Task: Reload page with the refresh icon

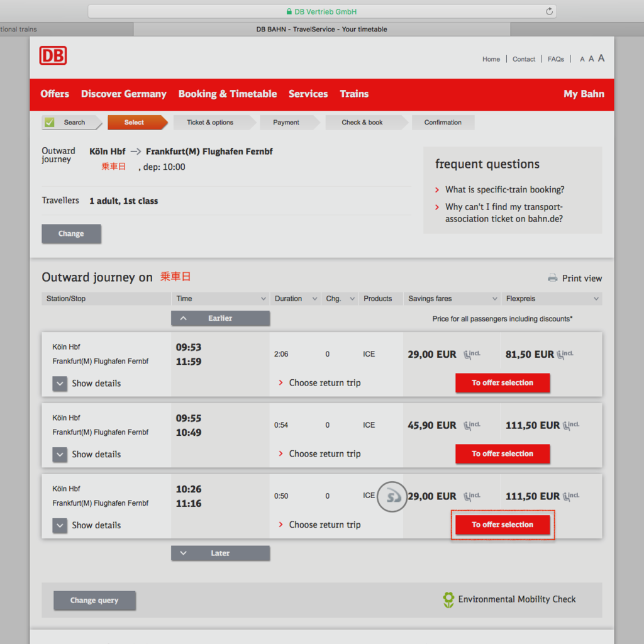Action: click(549, 11)
